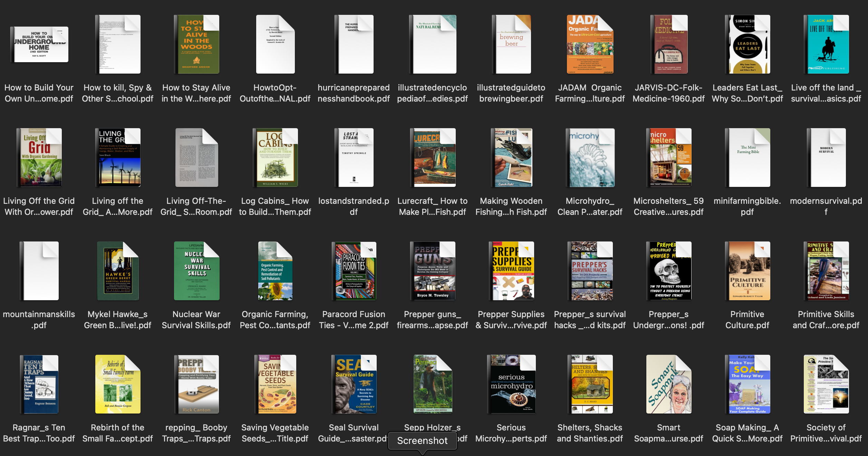Select the modernsurvival.pdf icon
The image size is (868, 456).
click(826, 158)
